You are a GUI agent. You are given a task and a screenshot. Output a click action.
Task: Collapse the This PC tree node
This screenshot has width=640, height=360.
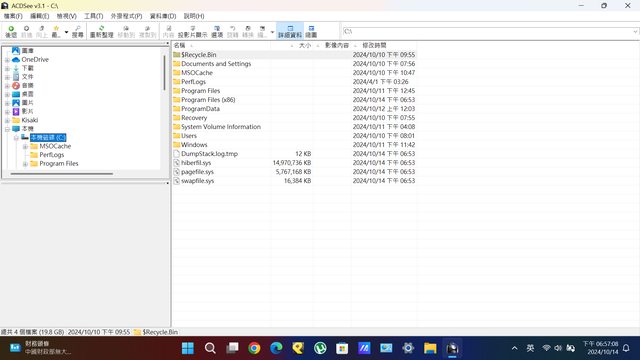pos(7,129)
